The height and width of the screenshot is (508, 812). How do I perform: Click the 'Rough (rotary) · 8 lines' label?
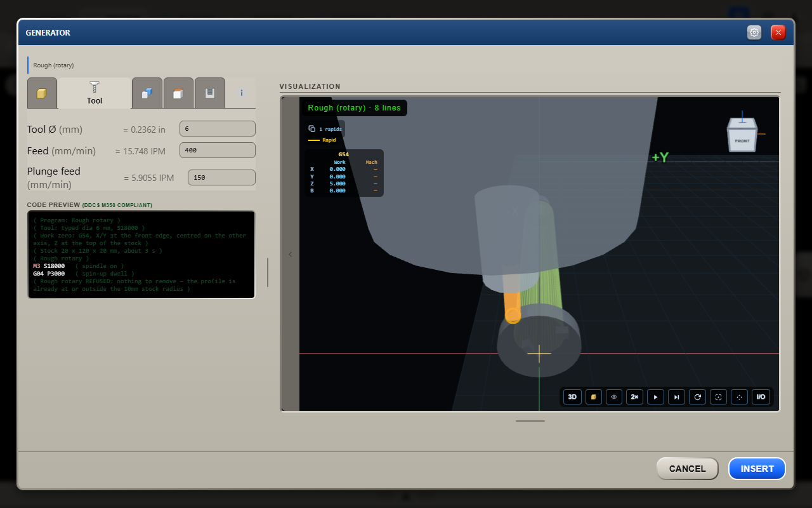point(354,108)
